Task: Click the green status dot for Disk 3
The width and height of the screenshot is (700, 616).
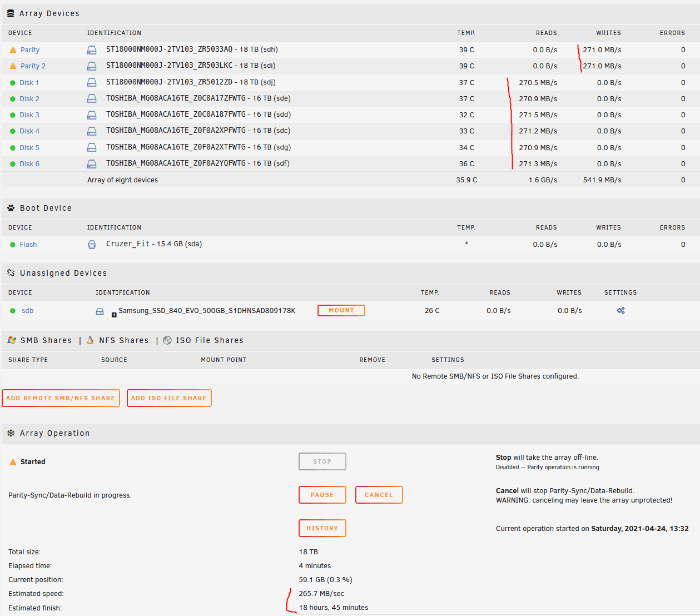Action: 13,115
